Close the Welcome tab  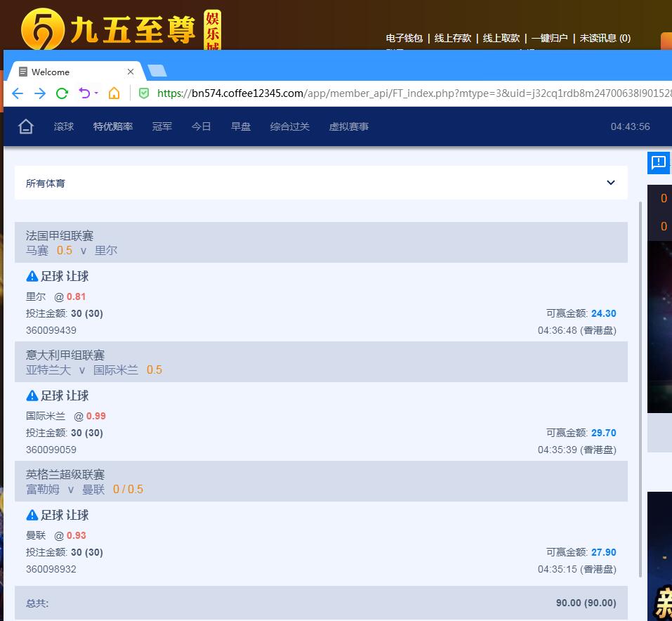(x=131, y=72)
